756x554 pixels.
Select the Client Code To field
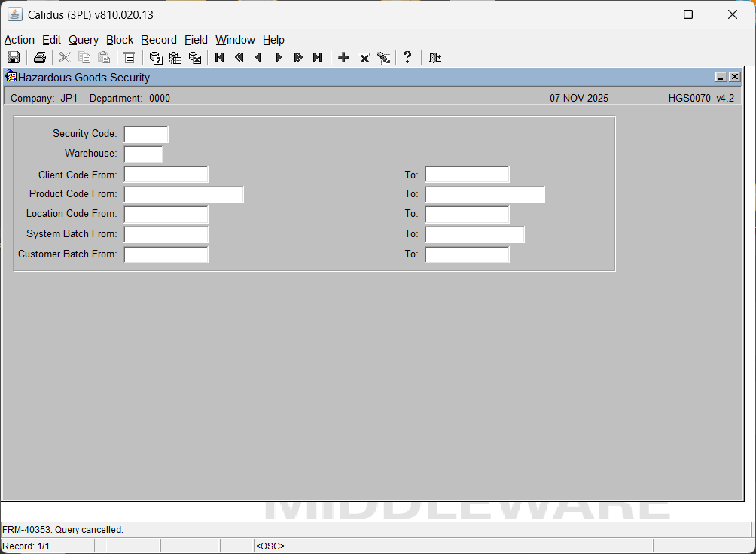[x=467, y=175]
